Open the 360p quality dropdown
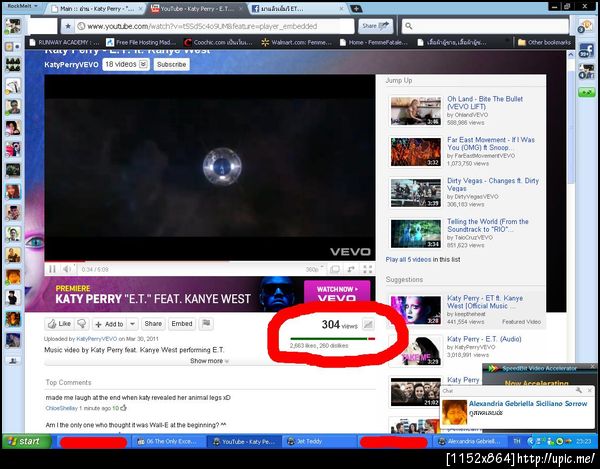The image size is (600, 469). tap(314, 269)
